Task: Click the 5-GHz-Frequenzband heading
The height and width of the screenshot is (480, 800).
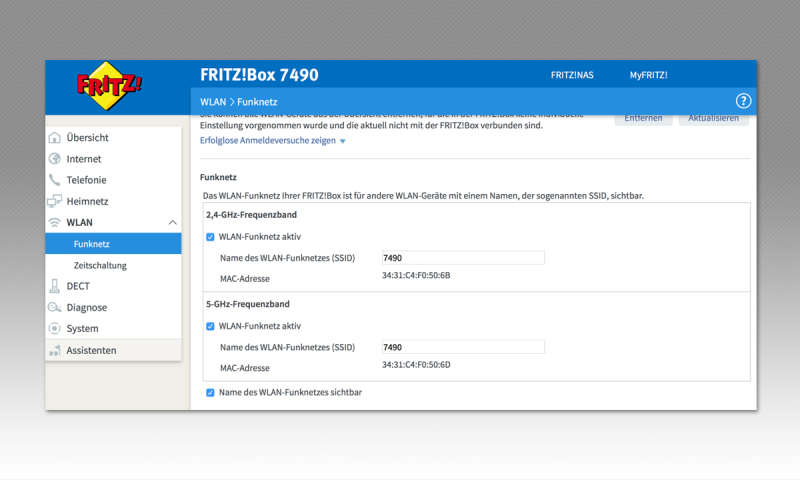Action: pos(247,304)
